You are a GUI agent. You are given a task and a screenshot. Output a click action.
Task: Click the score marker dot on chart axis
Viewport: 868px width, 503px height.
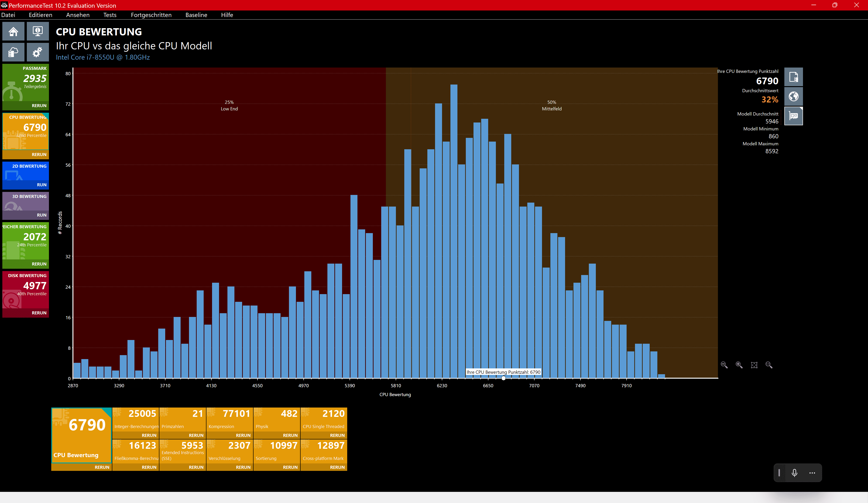click(504, 378)
